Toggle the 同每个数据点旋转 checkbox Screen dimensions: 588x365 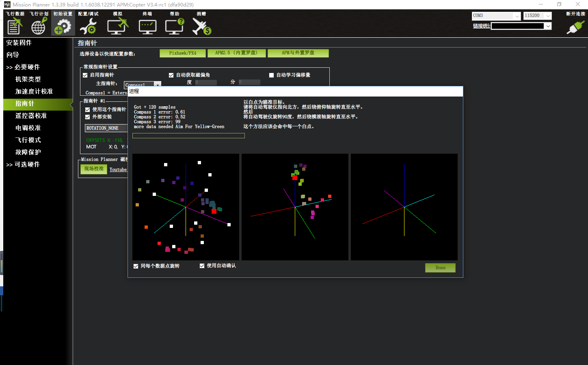tap(136, 266)
